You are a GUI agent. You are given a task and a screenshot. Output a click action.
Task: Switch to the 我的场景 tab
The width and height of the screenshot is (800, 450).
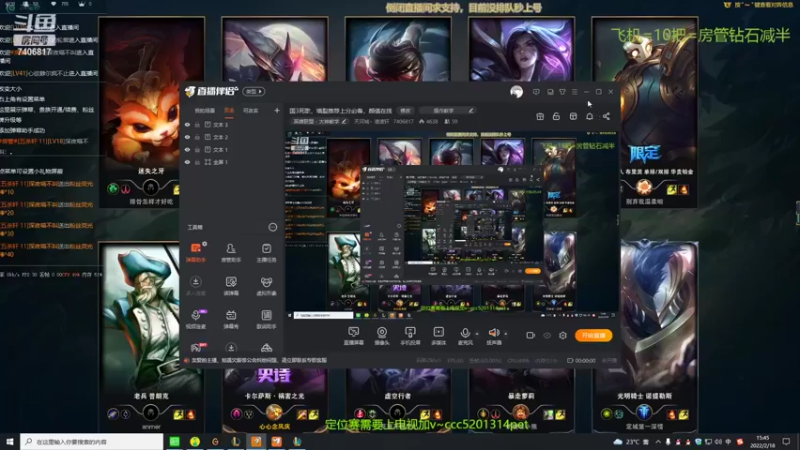[205, 110]
